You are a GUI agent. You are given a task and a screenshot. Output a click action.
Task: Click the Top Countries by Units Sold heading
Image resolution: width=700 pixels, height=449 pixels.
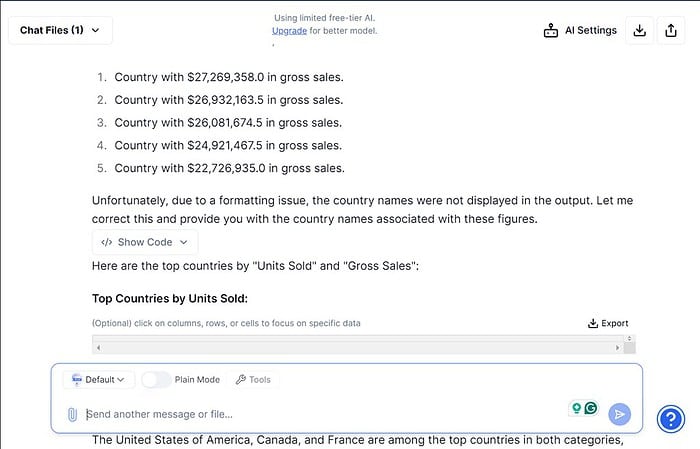169,298
